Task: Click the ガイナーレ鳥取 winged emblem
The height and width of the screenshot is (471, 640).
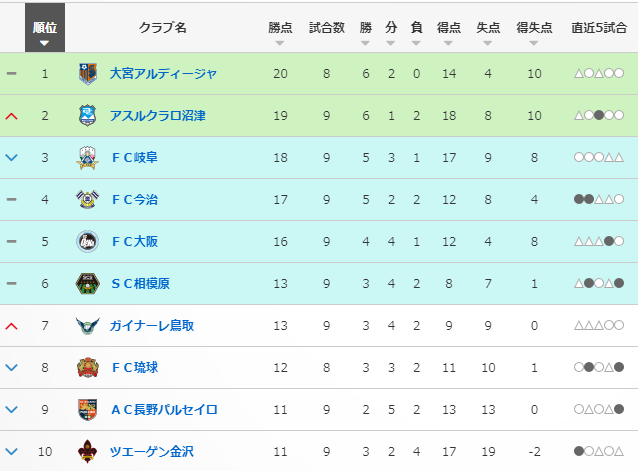Action: [87, 326]
